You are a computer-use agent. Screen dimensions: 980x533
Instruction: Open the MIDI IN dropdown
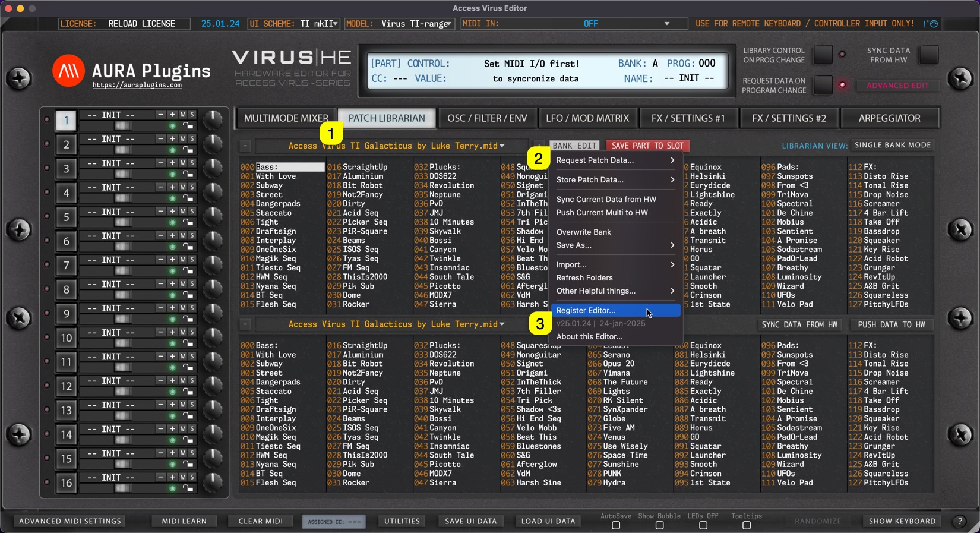[666, 24]
